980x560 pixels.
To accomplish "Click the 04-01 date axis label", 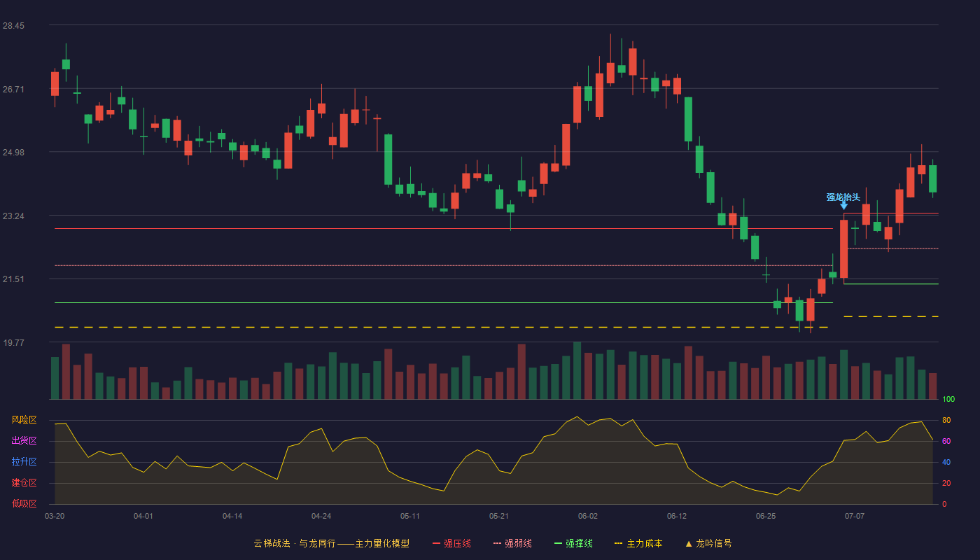I will 143,516.
